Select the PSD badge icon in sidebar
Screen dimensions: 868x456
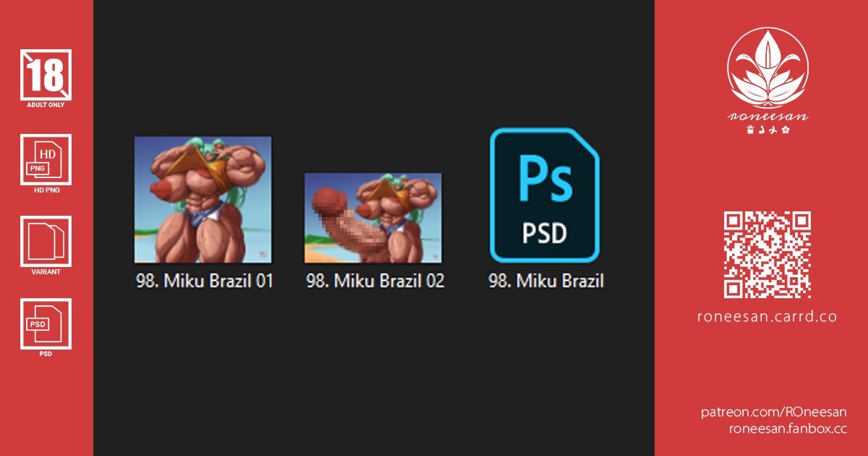tap(46, 324)
